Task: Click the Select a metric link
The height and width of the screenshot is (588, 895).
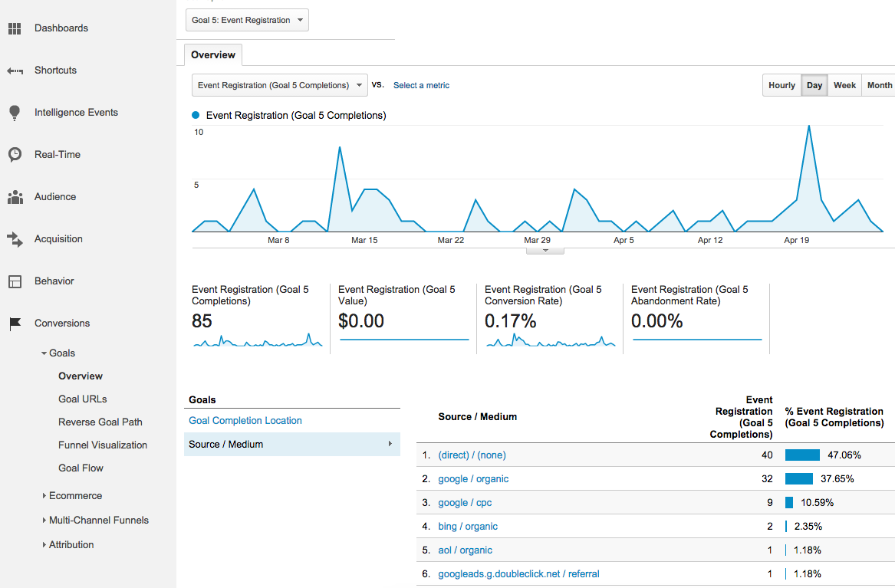Action: [421, 86]
